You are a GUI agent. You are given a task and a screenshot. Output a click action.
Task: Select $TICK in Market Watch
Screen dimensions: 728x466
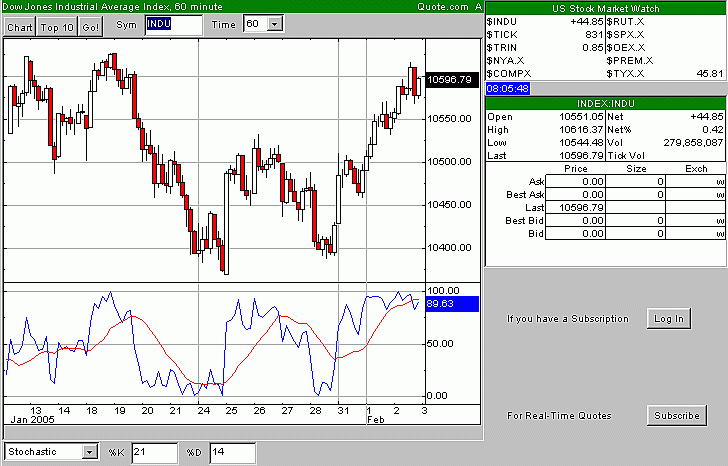502,35
